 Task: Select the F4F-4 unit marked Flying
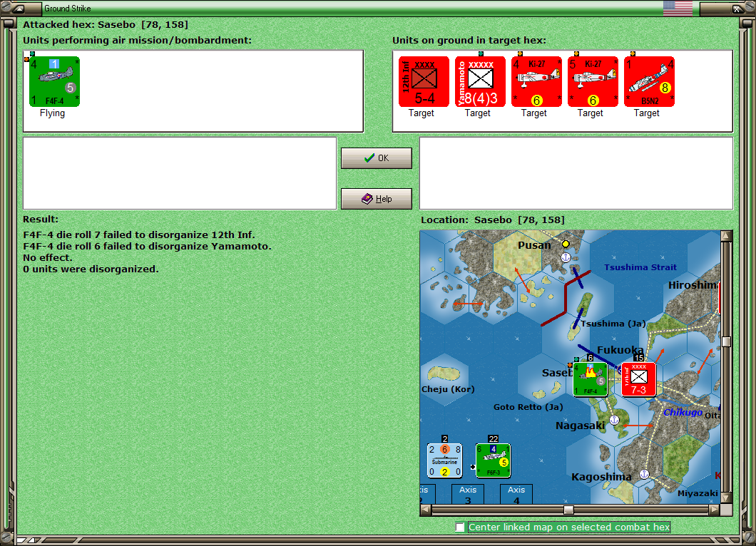[x=54, y=81]
